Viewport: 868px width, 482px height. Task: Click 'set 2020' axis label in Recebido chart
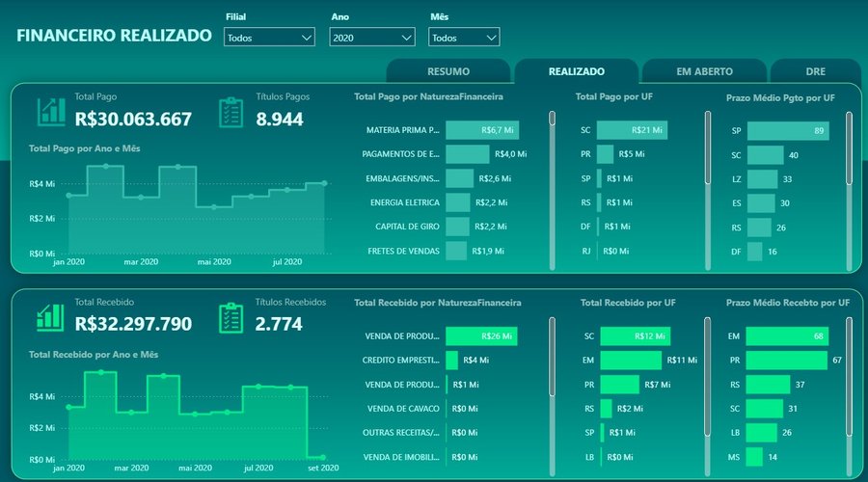pyautogui.click(x=323, y=469)
